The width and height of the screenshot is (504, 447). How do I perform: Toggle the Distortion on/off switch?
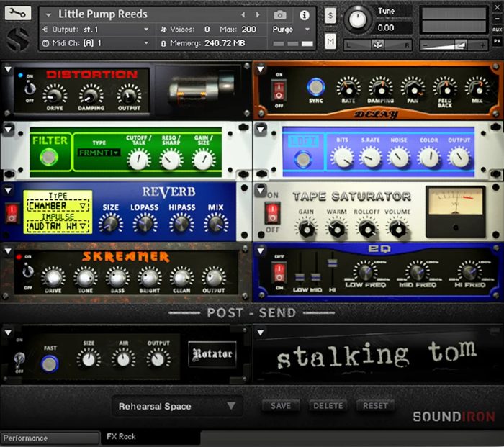30,88
